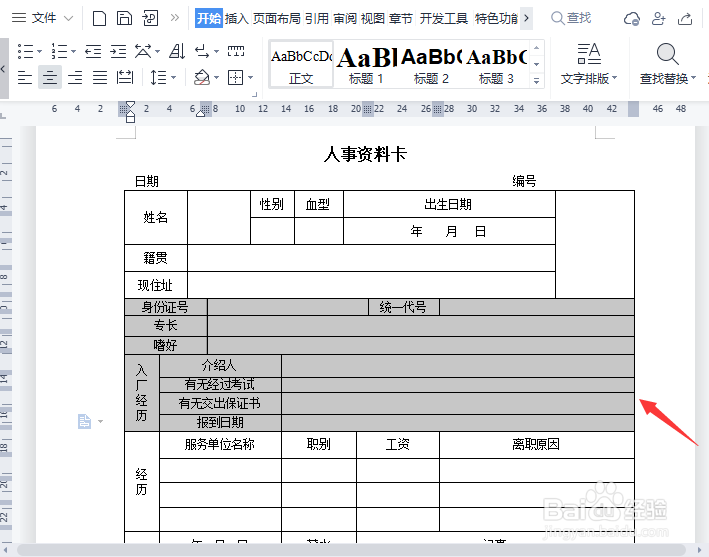
Task: Click the save icon
Action: click(124, 19)
